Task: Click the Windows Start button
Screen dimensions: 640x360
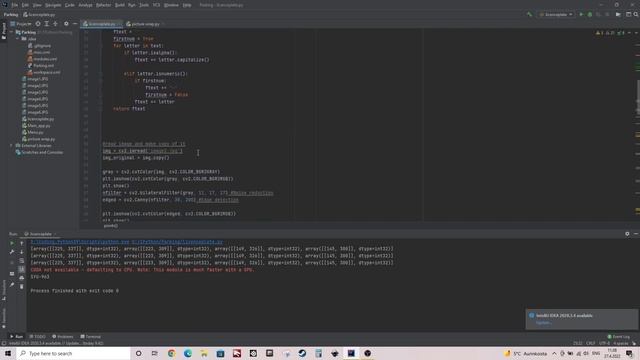Action: point(8,353)
